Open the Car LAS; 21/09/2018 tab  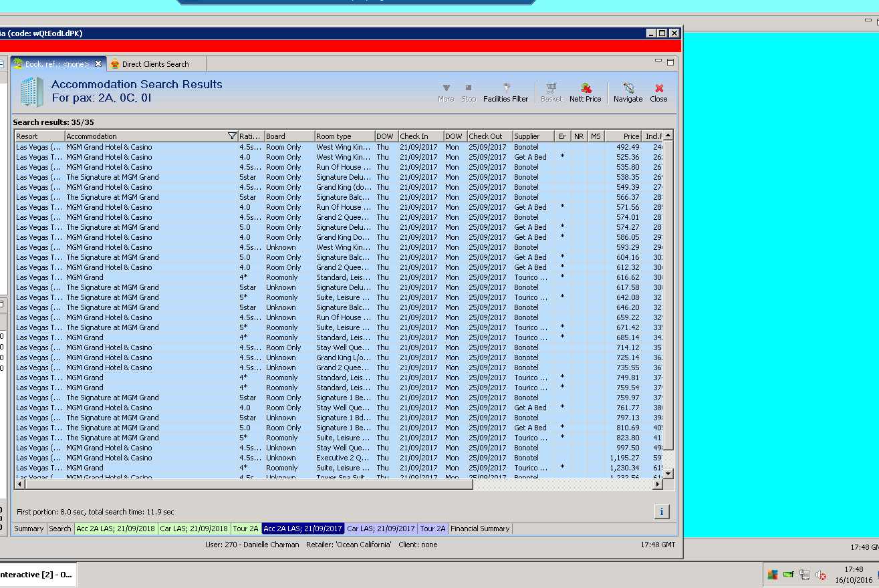pos(194,529)
